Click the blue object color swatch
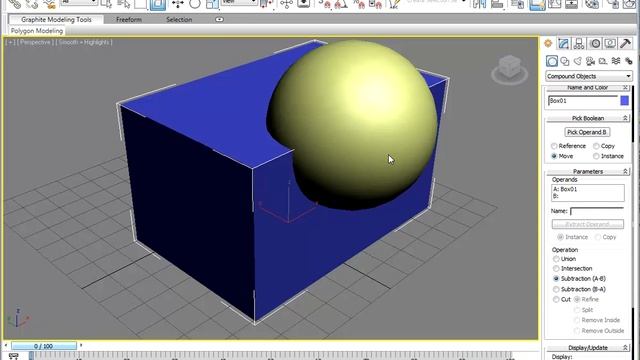The width and height of the screenshot is (640, 360). click(624, 100)
